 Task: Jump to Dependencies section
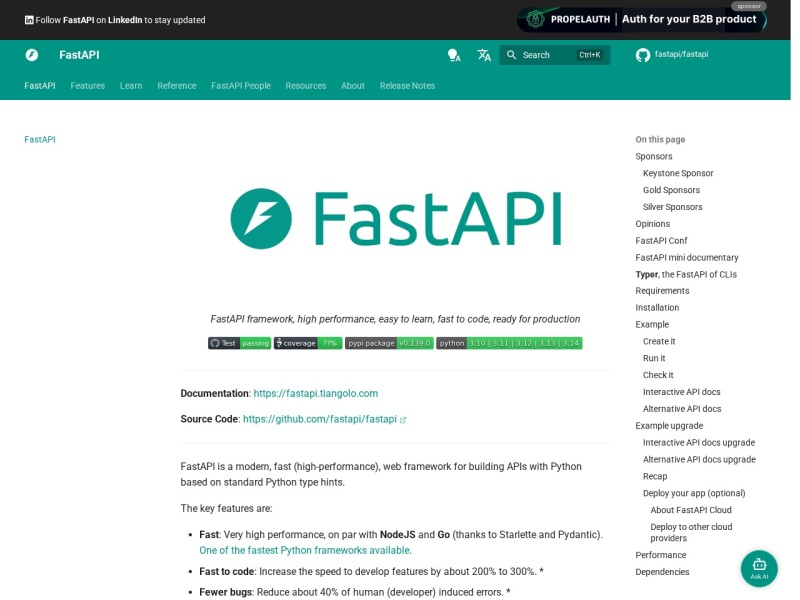pyautogui.click(x=662, y=571)
